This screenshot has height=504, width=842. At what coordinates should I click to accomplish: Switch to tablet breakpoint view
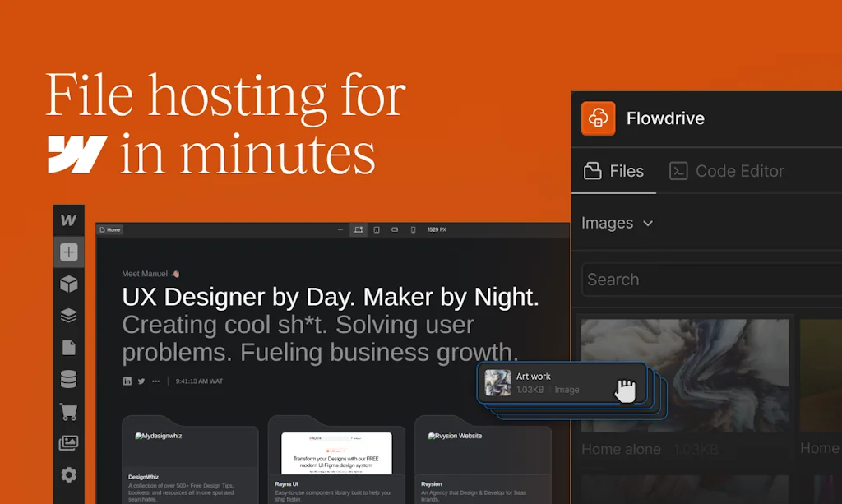point(377,229)
